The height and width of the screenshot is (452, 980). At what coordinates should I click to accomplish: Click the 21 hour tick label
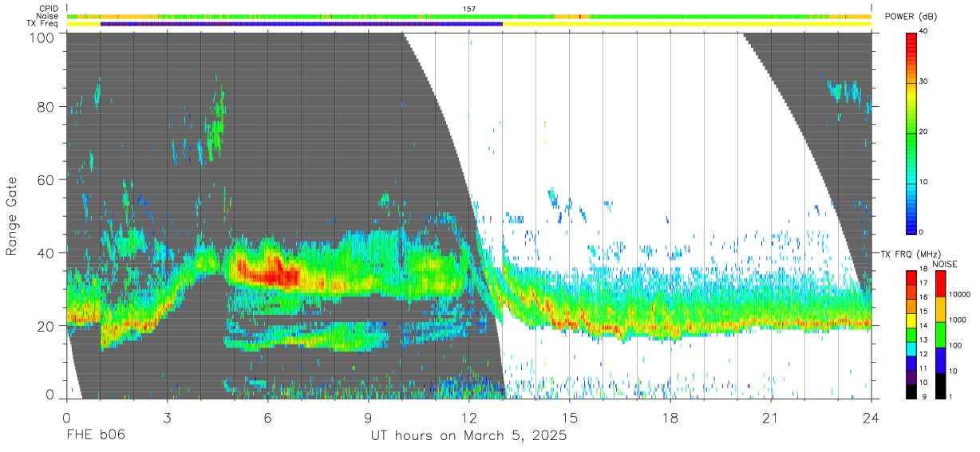[771, 418]
